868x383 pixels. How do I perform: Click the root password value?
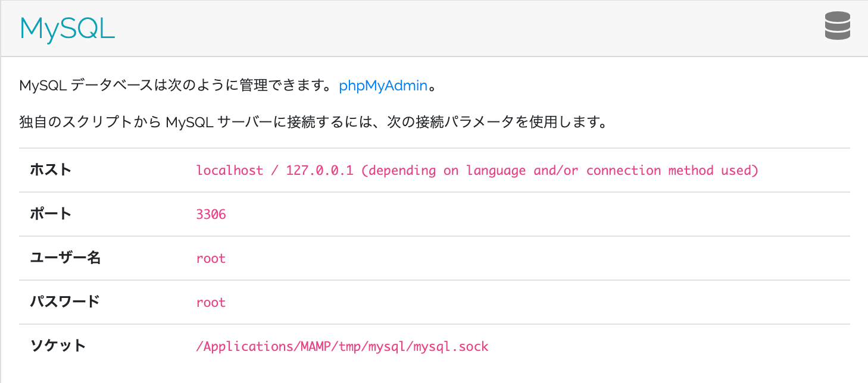coord(211,303)
